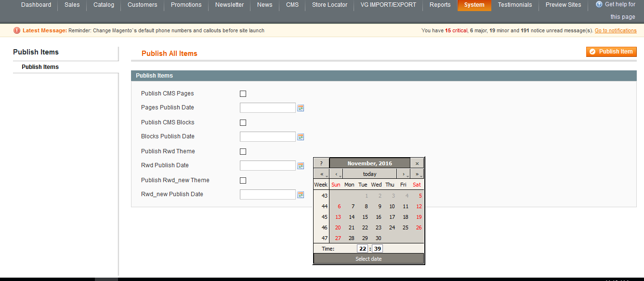Jump to next year in calendar

[x=417, y=174]
